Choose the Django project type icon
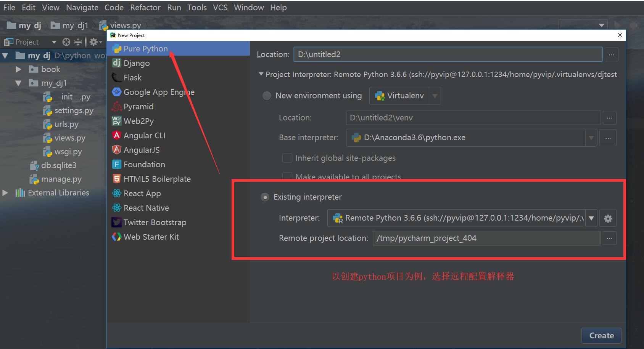The height and width of the screenshot is (349, 644). [116, 63]
